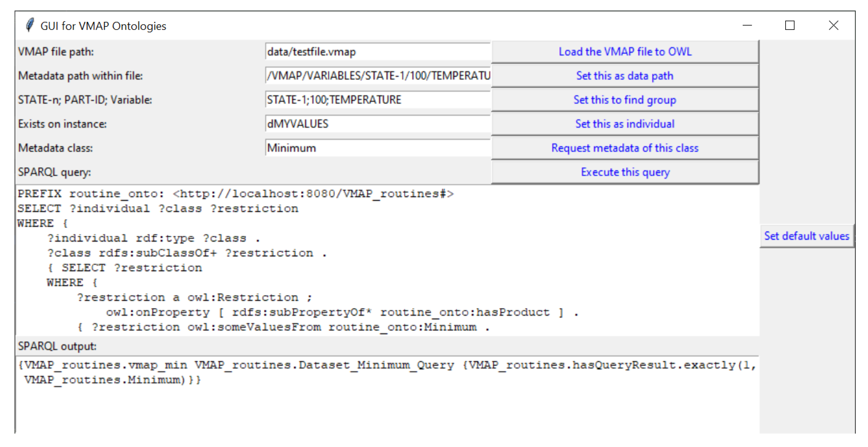Screen dimensions: 868x447
Task: Click Set this as data path
Action: tap(624, 76)
